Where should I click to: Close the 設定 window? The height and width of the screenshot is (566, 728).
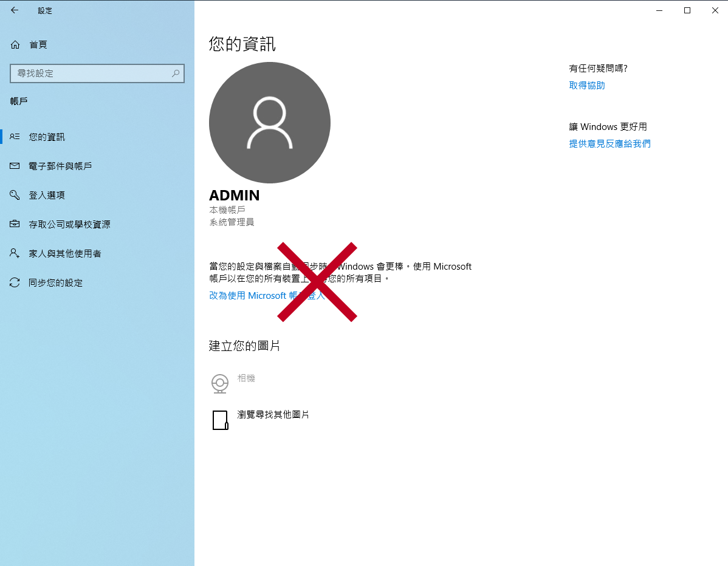click(x=715, y=10)
